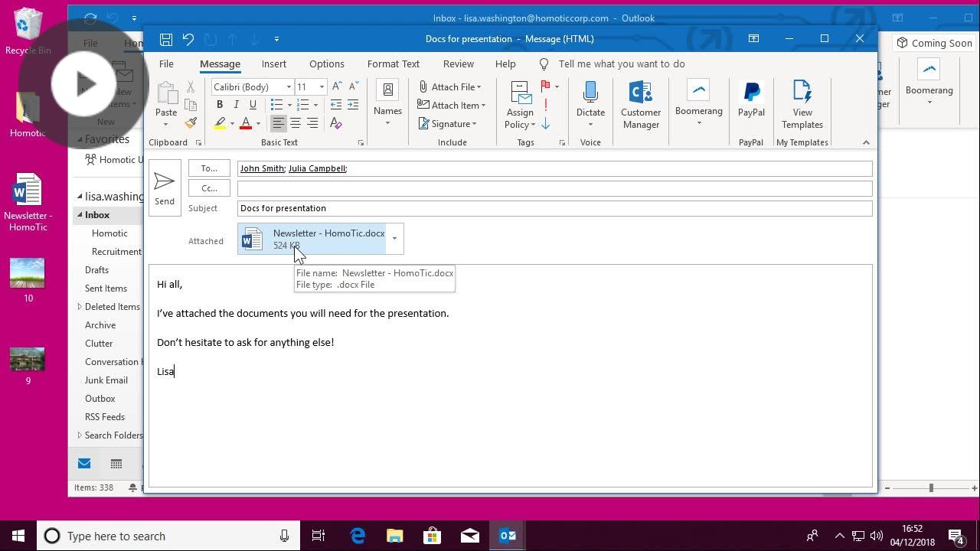Click the Subject field
This screenshot has width=980, height=551.
pos(554,208)
